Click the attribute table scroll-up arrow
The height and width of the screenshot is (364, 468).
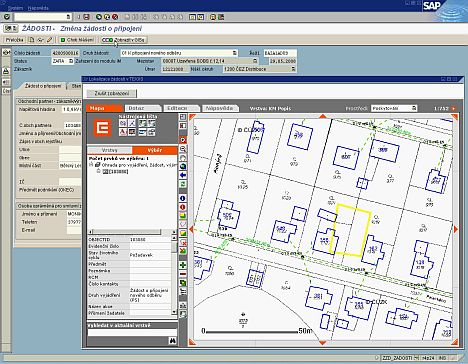point(174,238)
